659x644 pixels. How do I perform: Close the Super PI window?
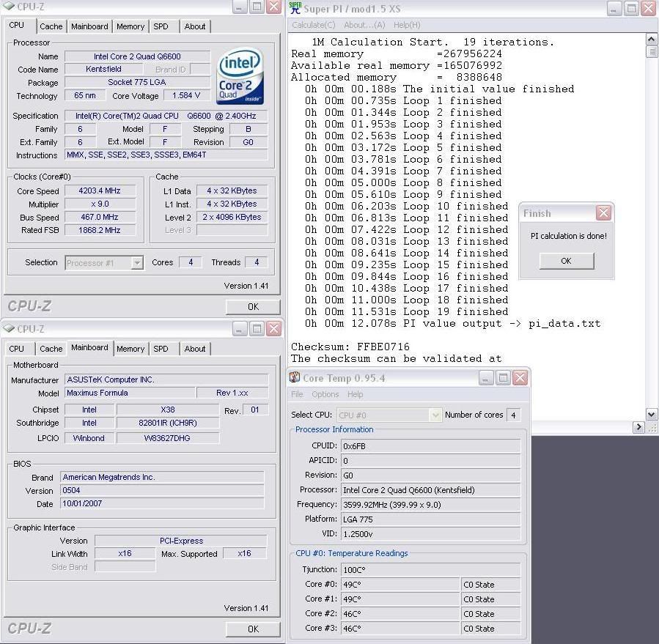click(x=649, y=8)
